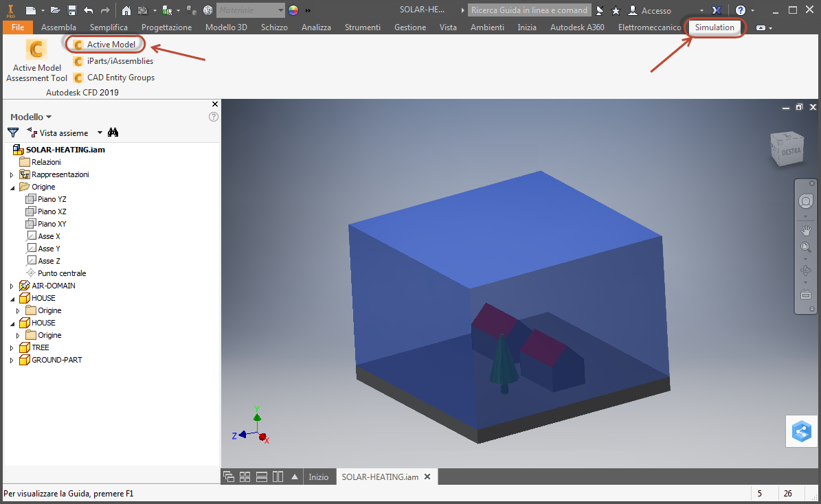Click the binoculars find icon

coord(113,133)
